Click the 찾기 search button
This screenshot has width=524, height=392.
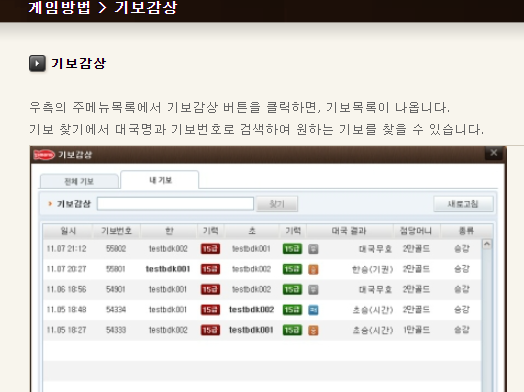(x=277, y=204)
